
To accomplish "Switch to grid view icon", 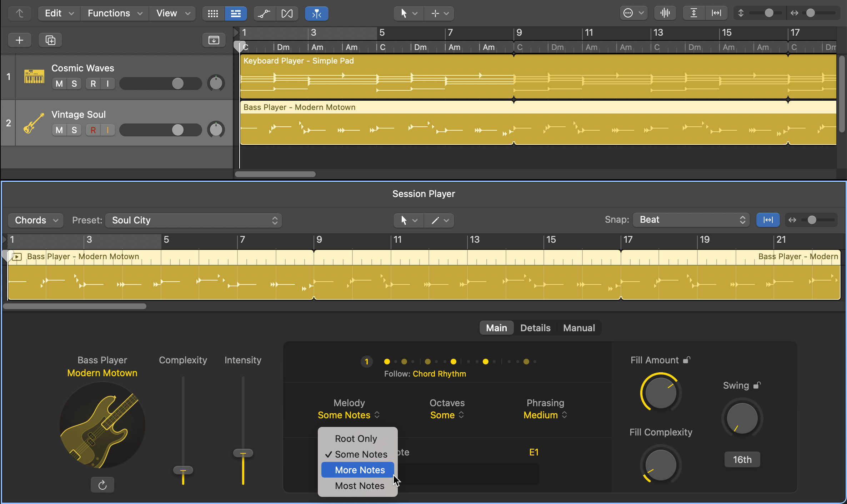I will tap(213, 14).
